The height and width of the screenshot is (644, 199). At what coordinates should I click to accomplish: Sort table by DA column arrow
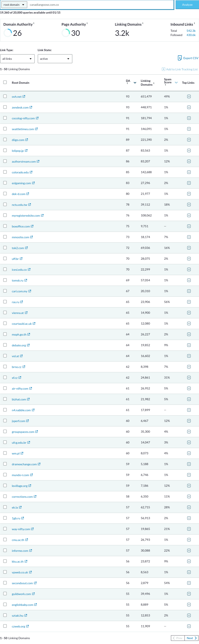[x=135, y=83]
